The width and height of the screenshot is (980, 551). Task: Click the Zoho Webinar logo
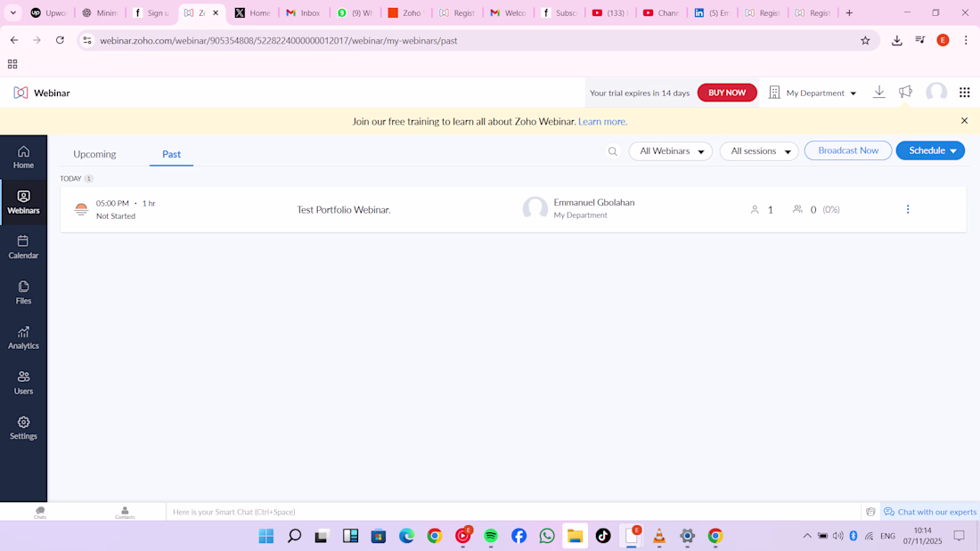[x=41, y=93]
